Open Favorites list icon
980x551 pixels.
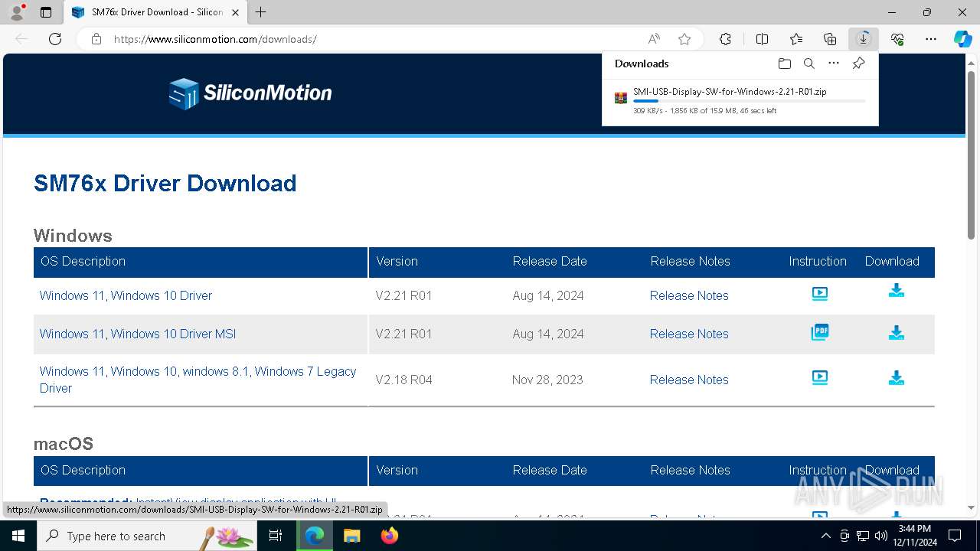click(x=796, y=39)
